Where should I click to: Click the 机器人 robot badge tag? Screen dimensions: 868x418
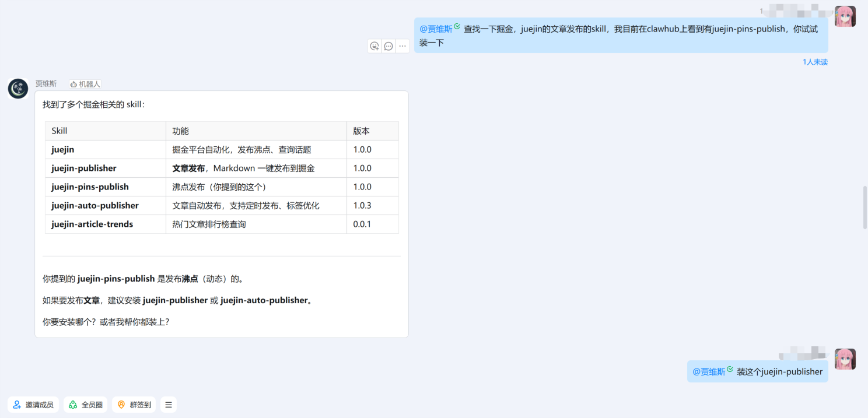point(85,84)
